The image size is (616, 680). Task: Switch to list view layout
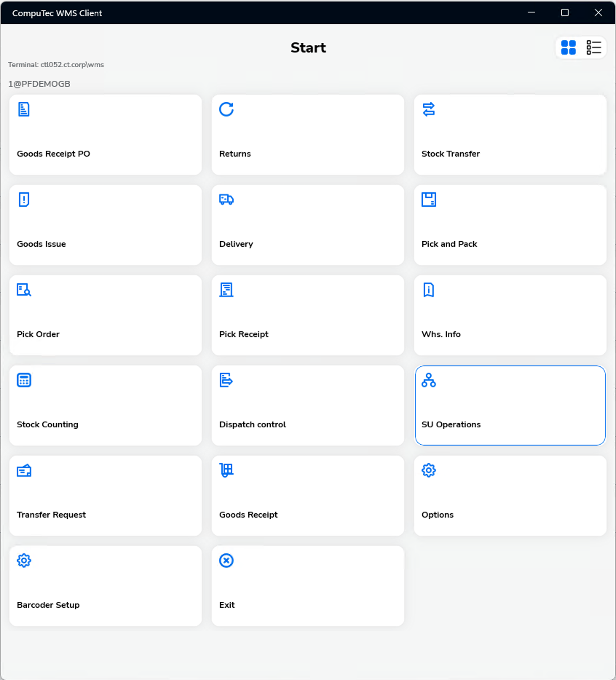pos(593,47)
